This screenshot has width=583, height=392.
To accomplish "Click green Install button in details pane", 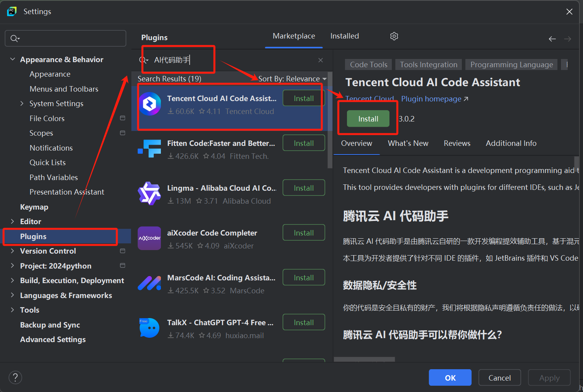I will (368, 119).
